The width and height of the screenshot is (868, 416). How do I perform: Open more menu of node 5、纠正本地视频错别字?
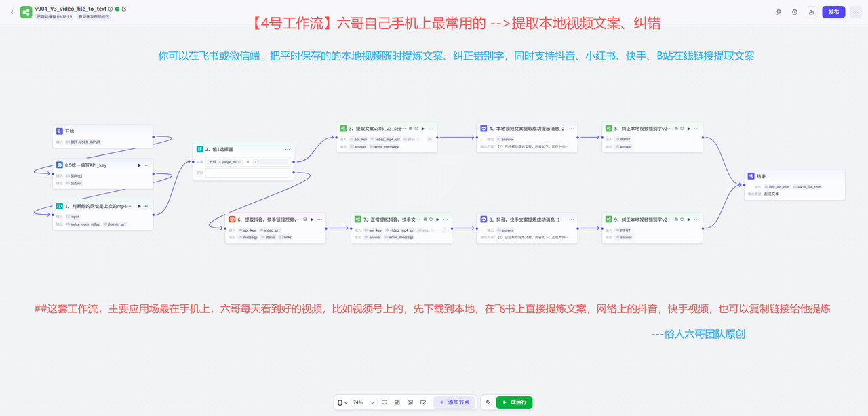tap(696, 128)
